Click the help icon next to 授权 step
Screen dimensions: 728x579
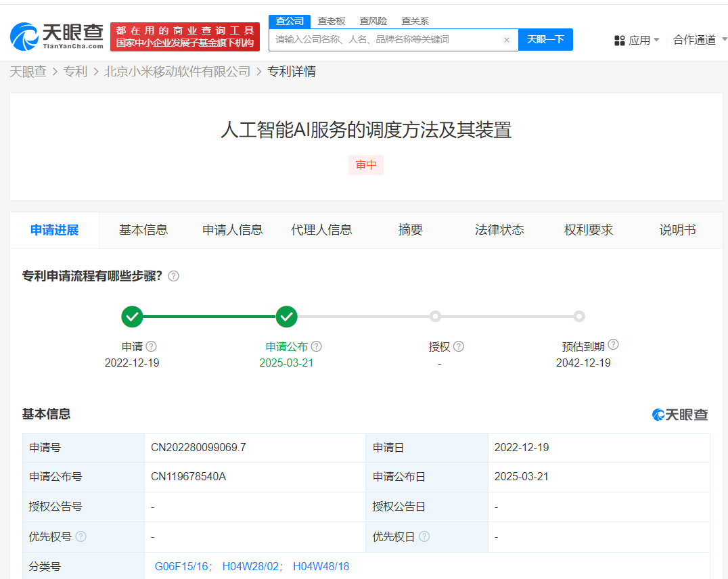tap(459, 346)
